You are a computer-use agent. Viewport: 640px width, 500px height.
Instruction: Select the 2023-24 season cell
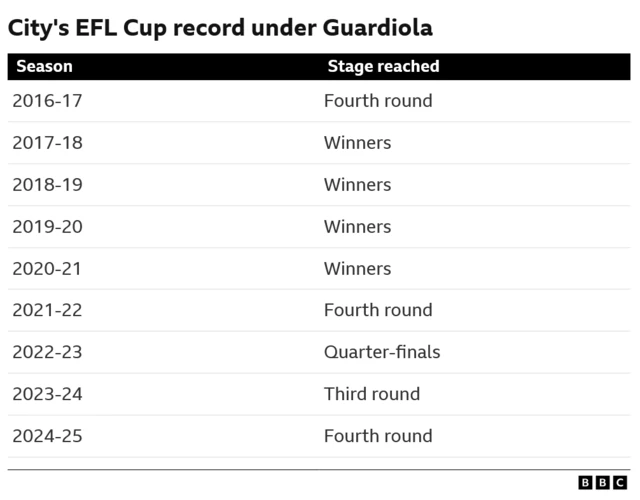[47, 395]
